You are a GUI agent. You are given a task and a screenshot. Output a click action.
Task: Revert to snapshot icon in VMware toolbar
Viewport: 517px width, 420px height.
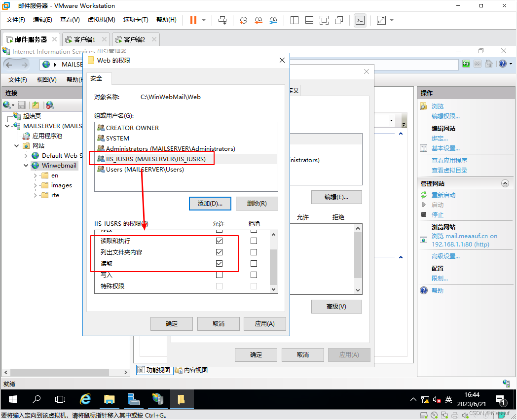point(258,20)
